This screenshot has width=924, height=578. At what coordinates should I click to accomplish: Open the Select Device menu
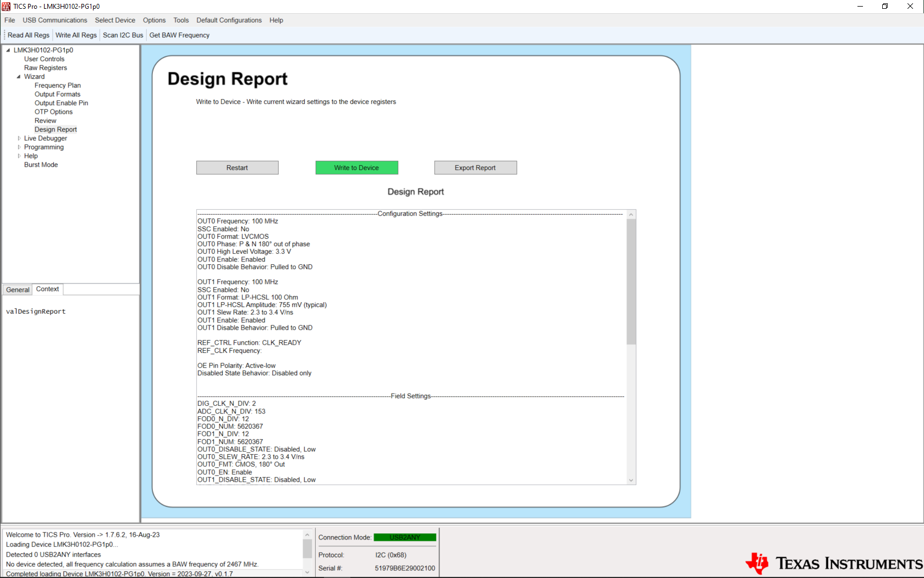[x=115, y=20]
